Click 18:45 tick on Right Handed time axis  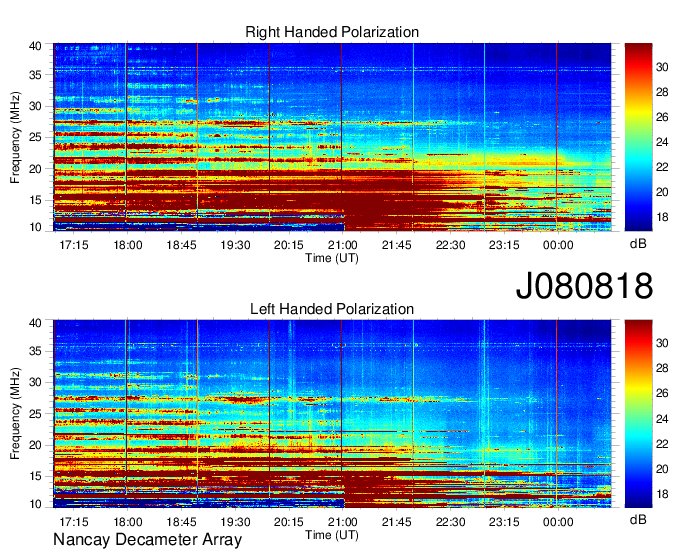click(181, 245)
